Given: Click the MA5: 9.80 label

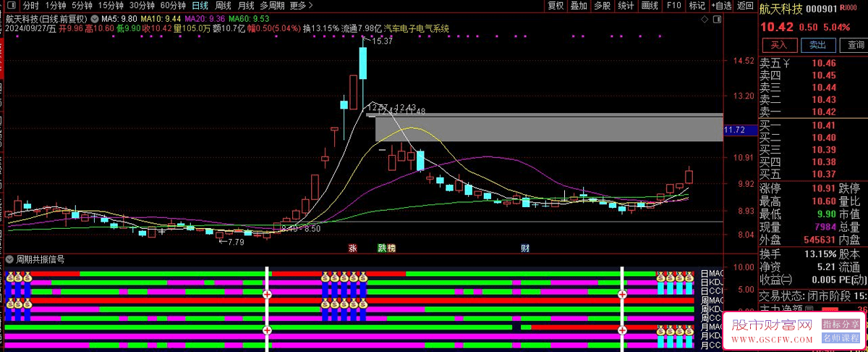Looking at the screenshot, I should pyautogui.click(x=120, y=18).
